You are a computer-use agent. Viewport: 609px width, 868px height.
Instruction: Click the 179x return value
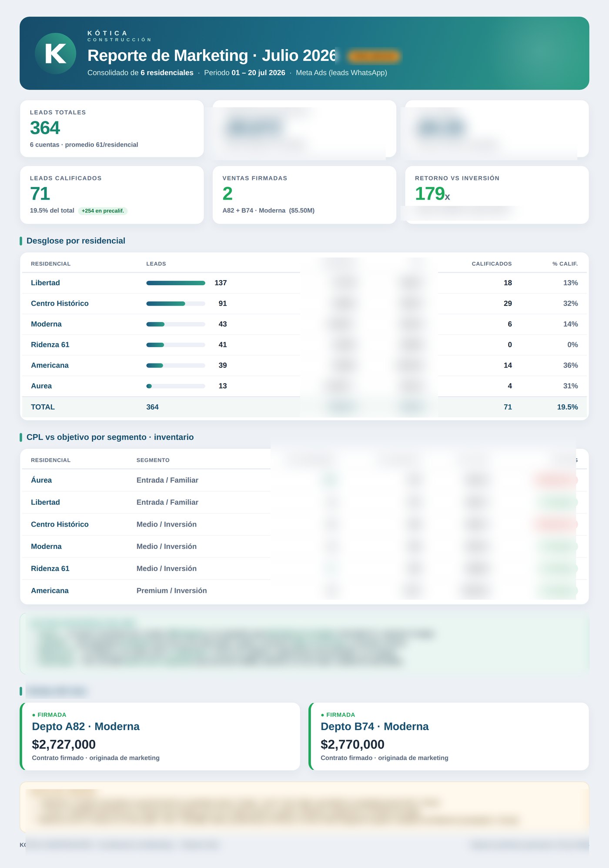click(432, 194)
